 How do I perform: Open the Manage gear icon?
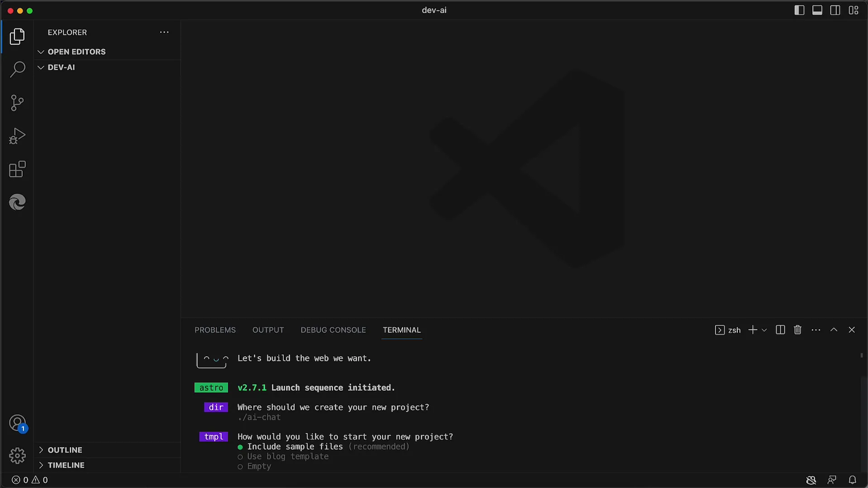(x=17, y=455)
